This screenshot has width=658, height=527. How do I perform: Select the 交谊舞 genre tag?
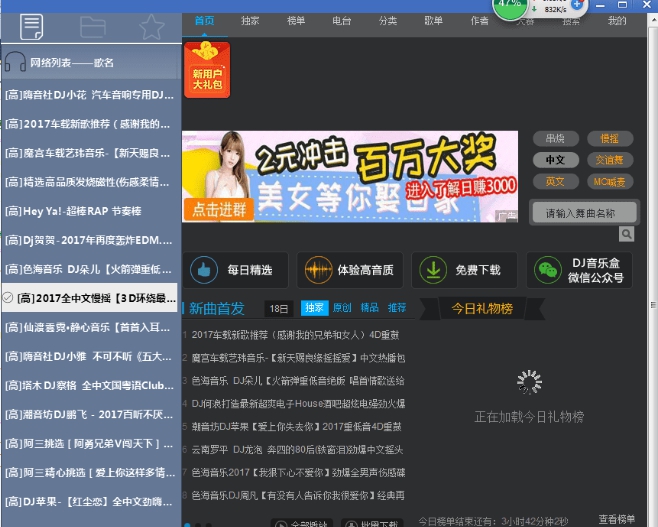(610, 160)
